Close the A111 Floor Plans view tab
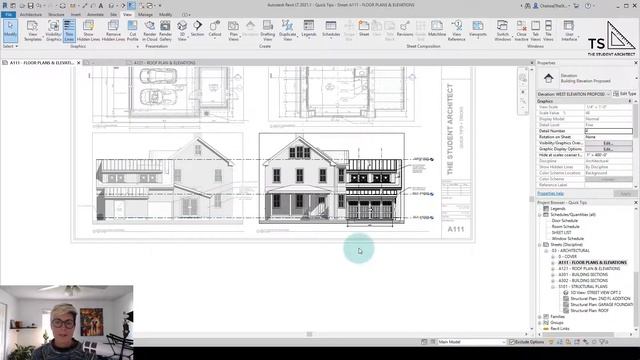This screenshot has width=640, height=360. coord(79,63)
